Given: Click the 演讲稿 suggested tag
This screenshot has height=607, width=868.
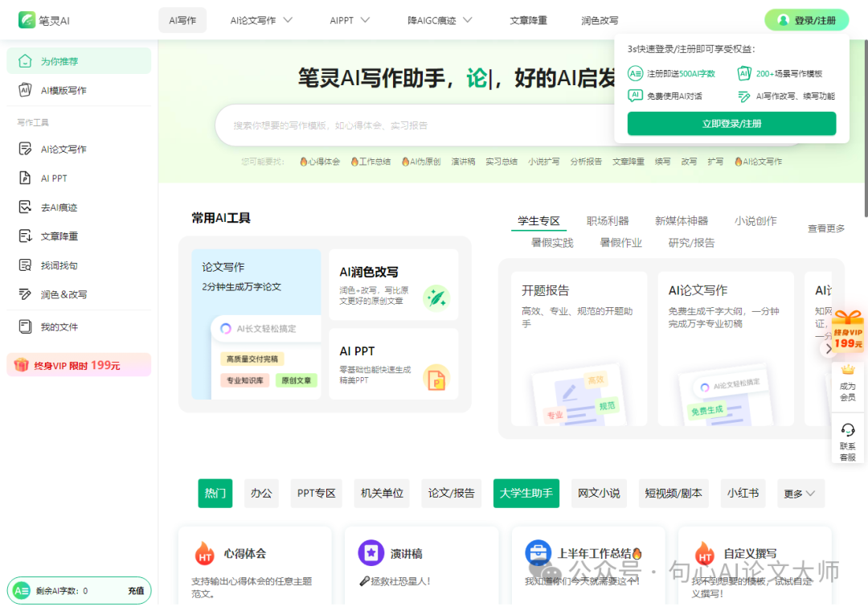Looking at the screenshot, I should [464, 161].
